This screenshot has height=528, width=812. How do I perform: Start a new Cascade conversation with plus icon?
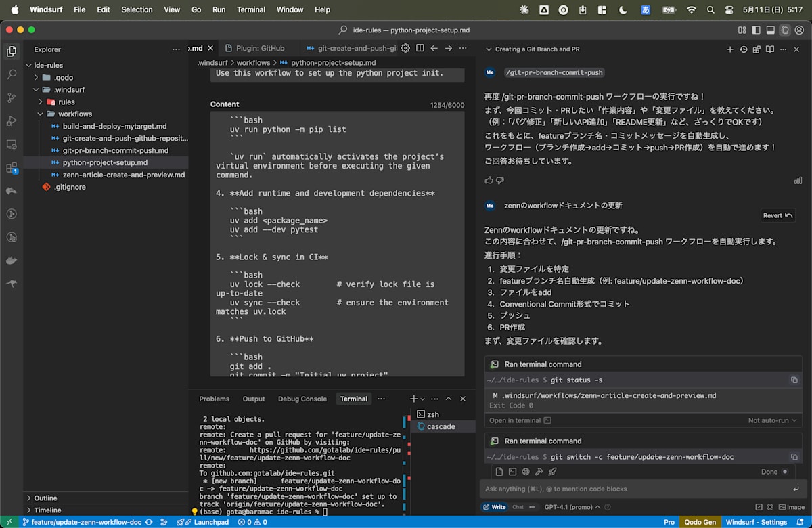730,49
